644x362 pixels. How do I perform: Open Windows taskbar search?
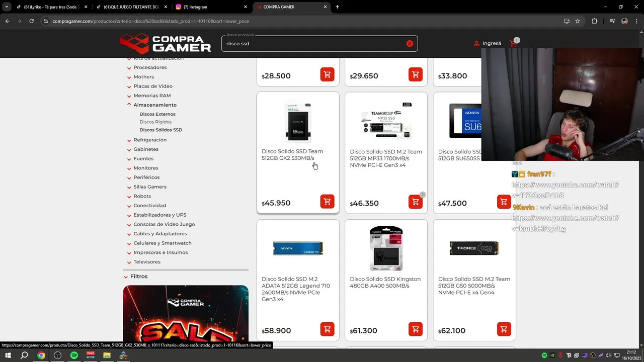point(24,355)
